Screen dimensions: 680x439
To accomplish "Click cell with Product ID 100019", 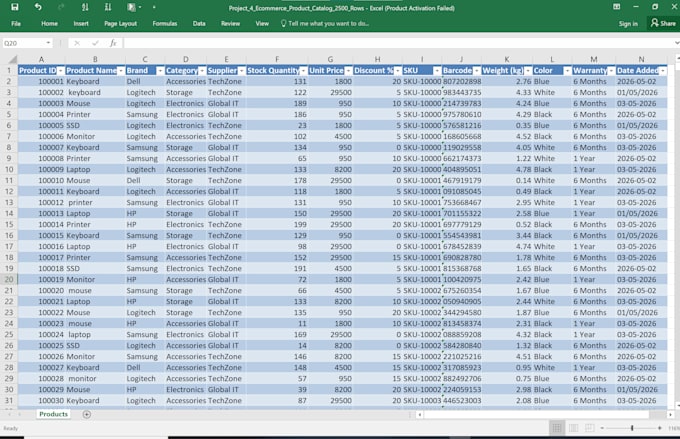I will click(x=42, y=279).
